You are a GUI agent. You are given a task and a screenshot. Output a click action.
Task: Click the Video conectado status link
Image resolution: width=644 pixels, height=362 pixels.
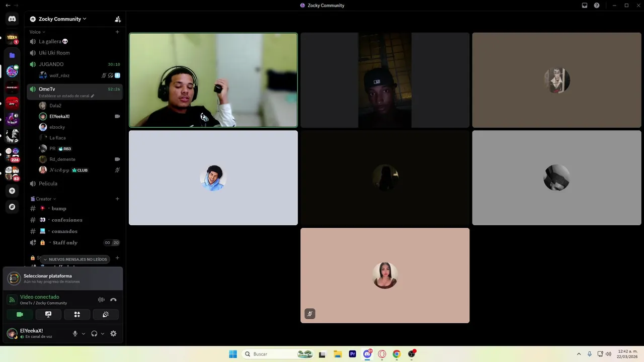[39, 297]
